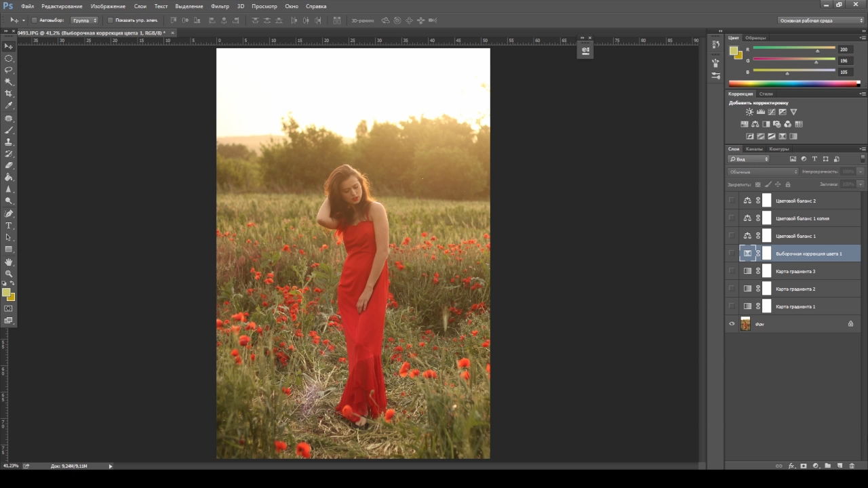
Task: Show the Цветовой баланс 1 копия layer
Action: 732,218
